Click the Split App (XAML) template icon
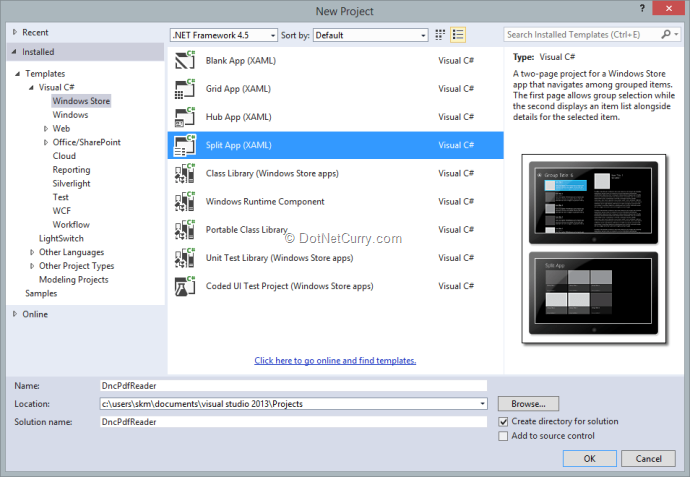690x477 pixels. point(185,145)
